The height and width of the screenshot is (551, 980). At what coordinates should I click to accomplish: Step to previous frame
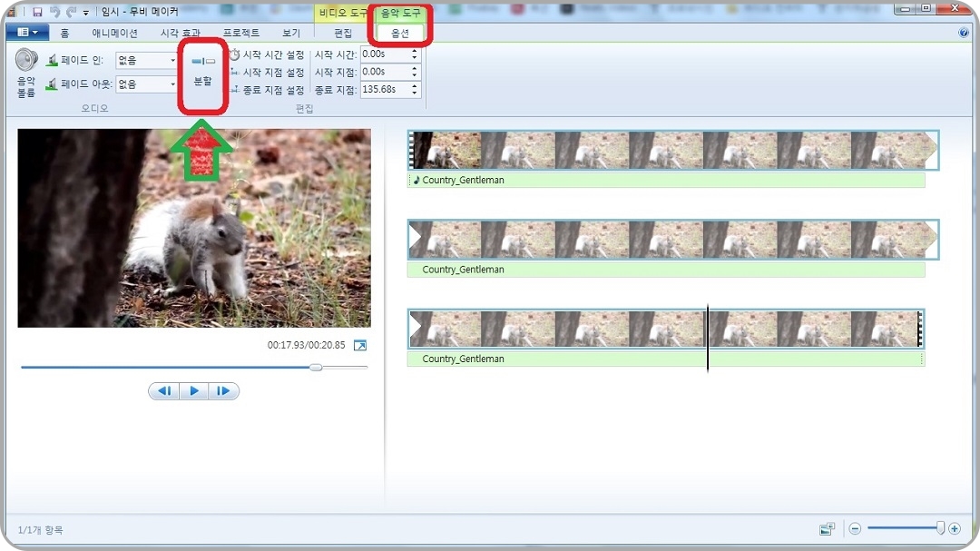(x=164, y=391)
